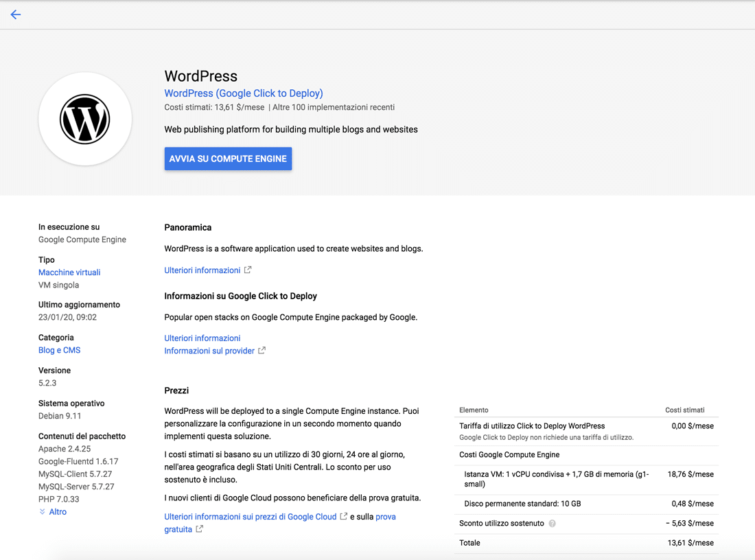Open Informazioni sul provider link
Screen dimensions: 755x560
click(x=209, y=351)
